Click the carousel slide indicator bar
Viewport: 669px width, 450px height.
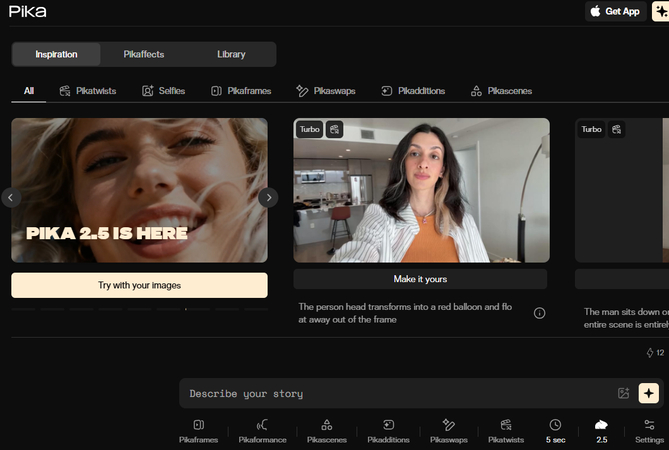click(x=140, y=309)
